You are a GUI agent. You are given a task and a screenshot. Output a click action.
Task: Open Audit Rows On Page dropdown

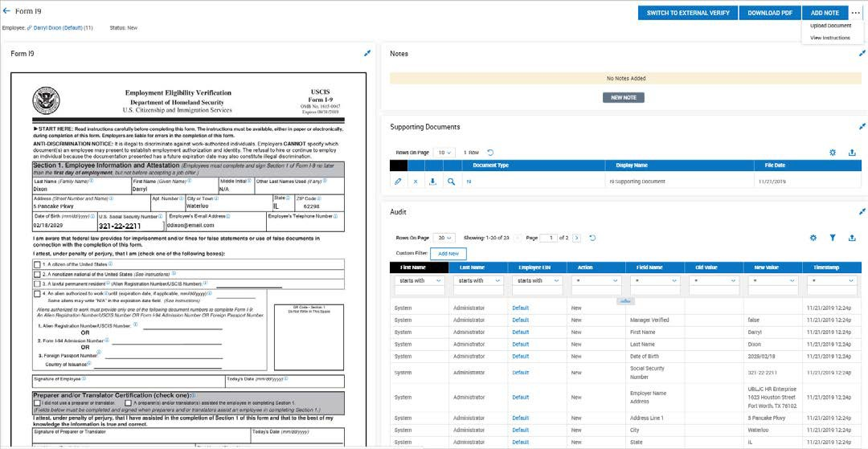point(444,238)
